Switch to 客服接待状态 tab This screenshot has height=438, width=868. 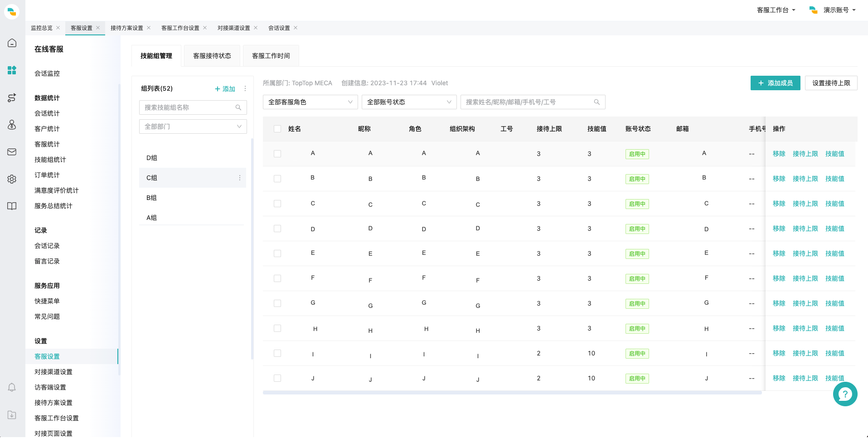pos(212,56)
